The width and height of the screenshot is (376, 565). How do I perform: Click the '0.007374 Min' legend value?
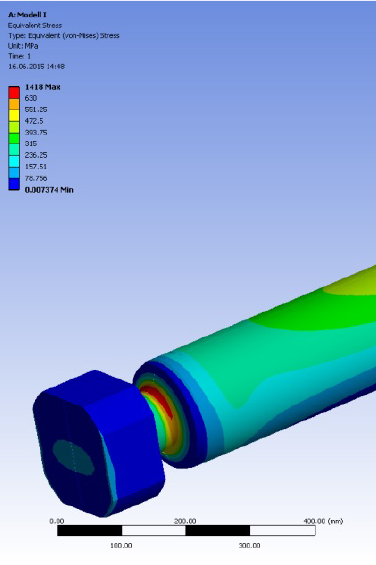[x=49, y=190]
